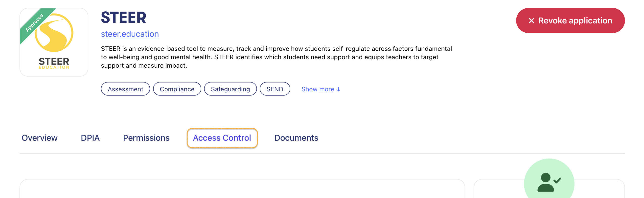Expand tags with Show more
644x198 pixels.
pyautogui.click(x=321, y=89)
